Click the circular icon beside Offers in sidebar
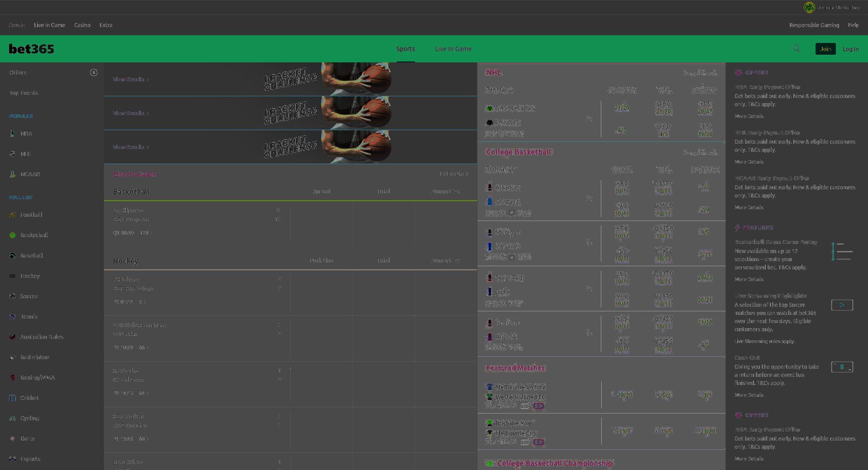The image size is (868, 470). 94,72
